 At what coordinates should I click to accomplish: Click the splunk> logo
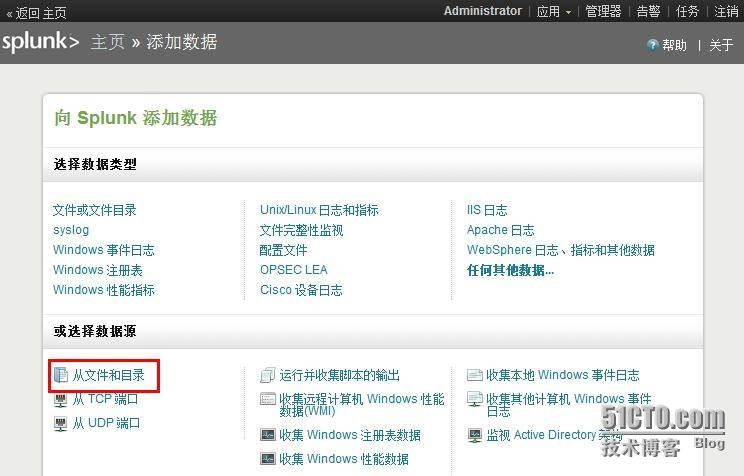coord(40,42)
